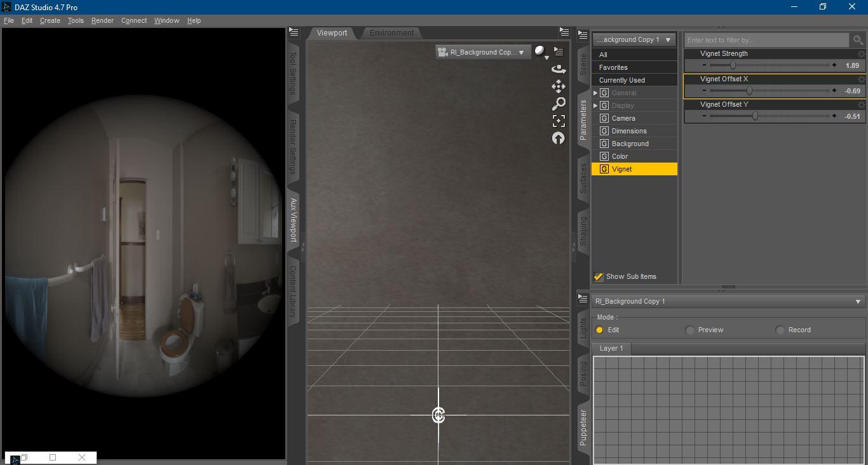
Task: Open the Render Settings side tab
Action: (293, 146)
